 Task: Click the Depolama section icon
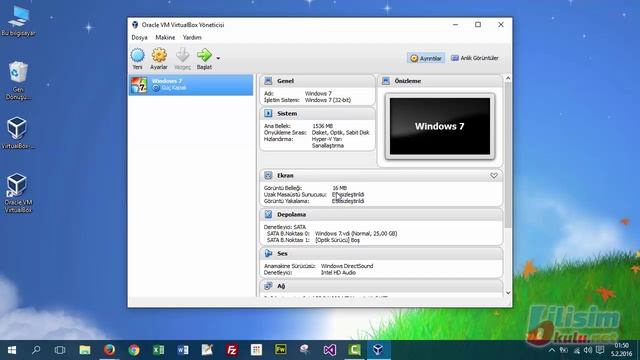tap(268, 214)
